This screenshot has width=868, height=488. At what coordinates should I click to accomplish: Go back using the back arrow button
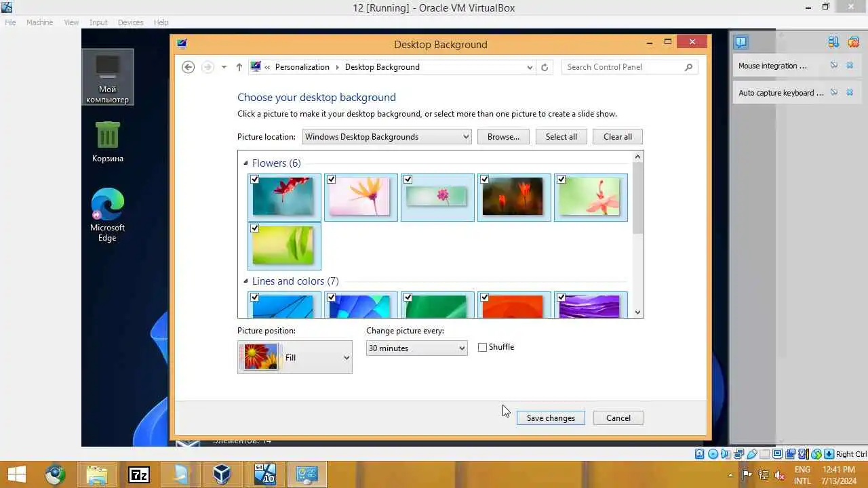(x=189, y=67)
